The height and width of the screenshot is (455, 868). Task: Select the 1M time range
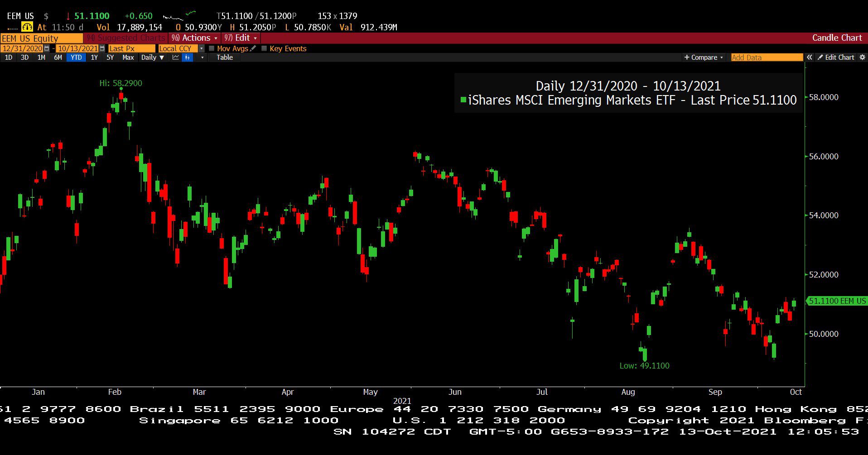click(x=41, y=57)
